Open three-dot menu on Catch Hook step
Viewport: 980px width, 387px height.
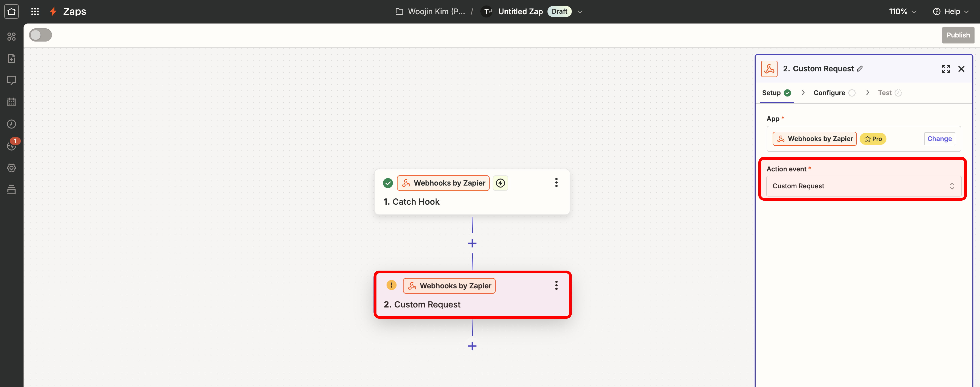click(x=556, y=183)
